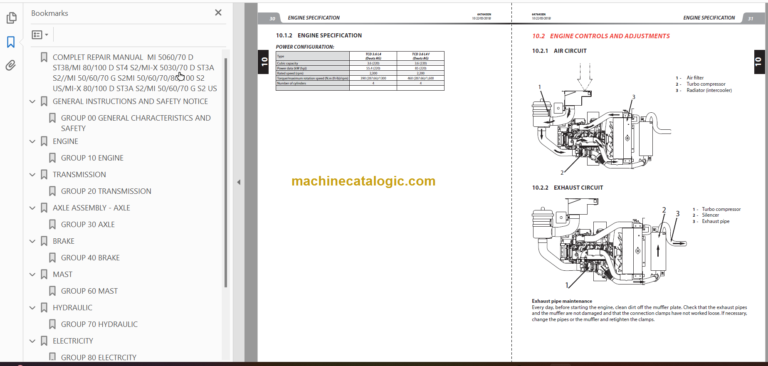Collapse the navigation pane with arrow handle
Screen dimensions: 768x366
tap(239, 182)
